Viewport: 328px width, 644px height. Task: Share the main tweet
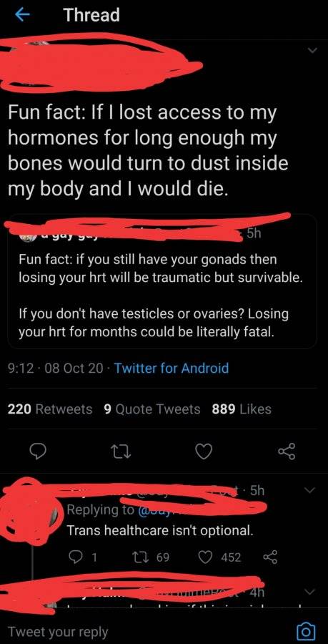click(287, 452)
